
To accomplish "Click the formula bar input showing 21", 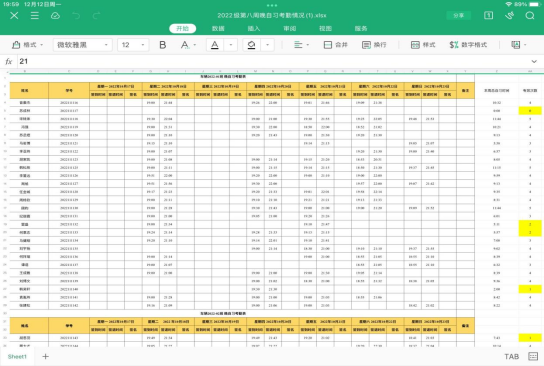I will tap(272, 61).
